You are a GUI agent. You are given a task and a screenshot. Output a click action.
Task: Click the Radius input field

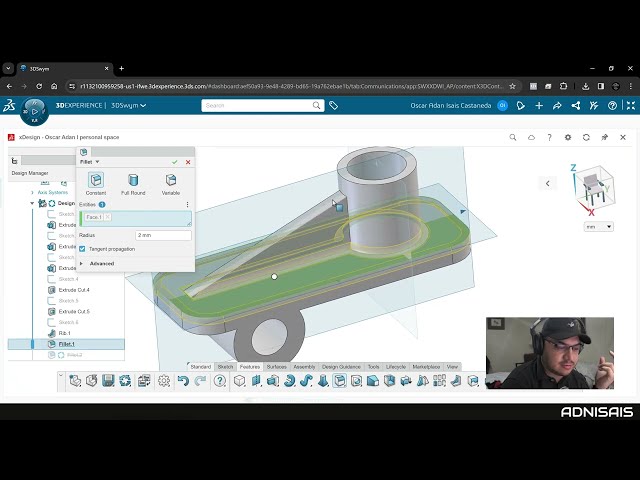[x=163, y=235]
